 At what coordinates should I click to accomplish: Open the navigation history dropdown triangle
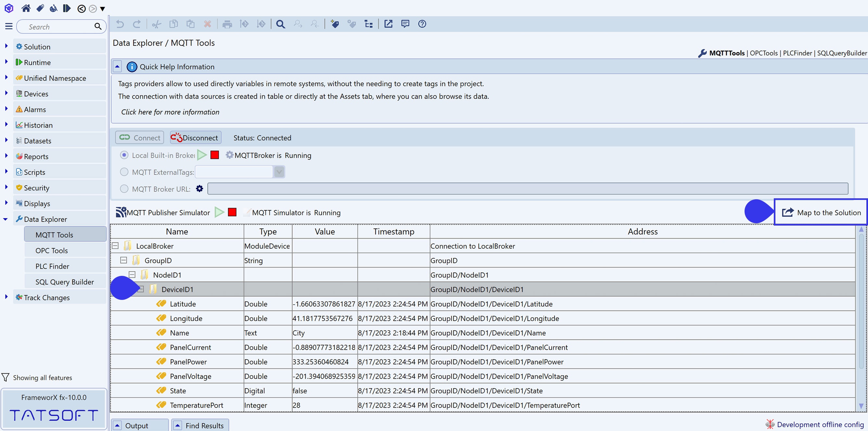coord(102,9)
